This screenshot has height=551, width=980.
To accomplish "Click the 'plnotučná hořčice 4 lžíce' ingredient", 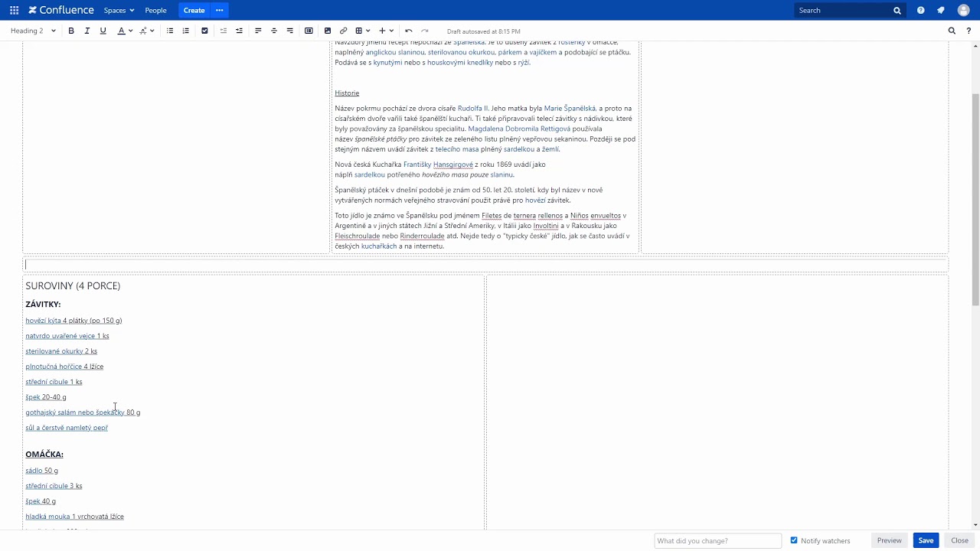I will pos(64,367).
